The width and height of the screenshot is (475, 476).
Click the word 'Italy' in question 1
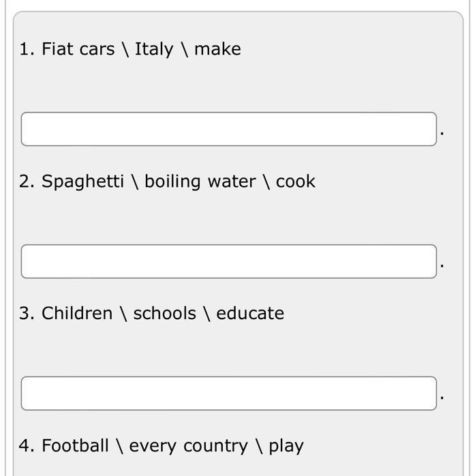click(x=154, y=49)
